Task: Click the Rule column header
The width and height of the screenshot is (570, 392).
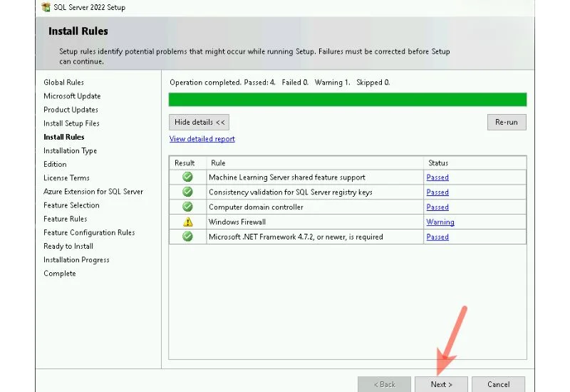Action: pos(218,163)
